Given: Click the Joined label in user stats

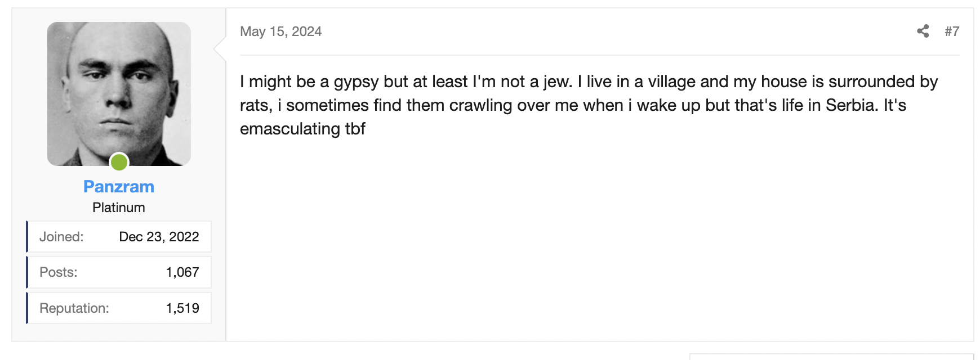Looking at the screenshot, I should pos(61,237).
